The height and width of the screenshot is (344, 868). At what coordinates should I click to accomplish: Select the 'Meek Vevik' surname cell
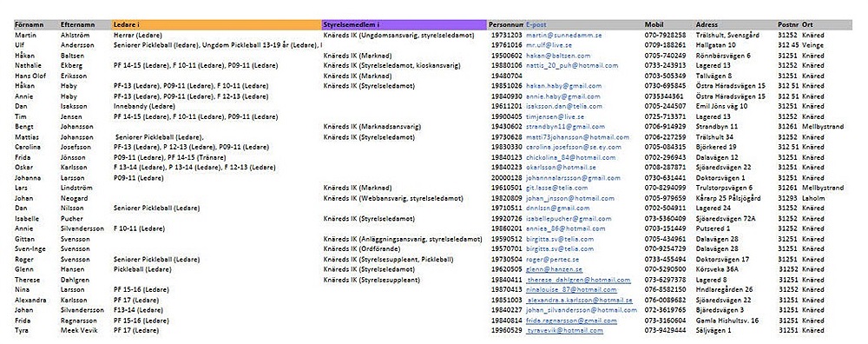79,331
